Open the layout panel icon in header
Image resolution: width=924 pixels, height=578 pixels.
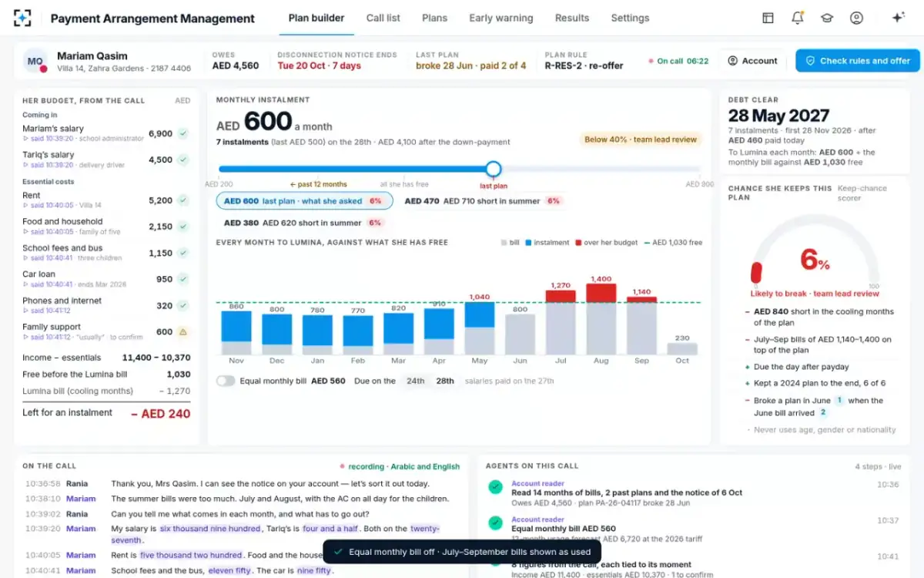[x=768, y=18]
